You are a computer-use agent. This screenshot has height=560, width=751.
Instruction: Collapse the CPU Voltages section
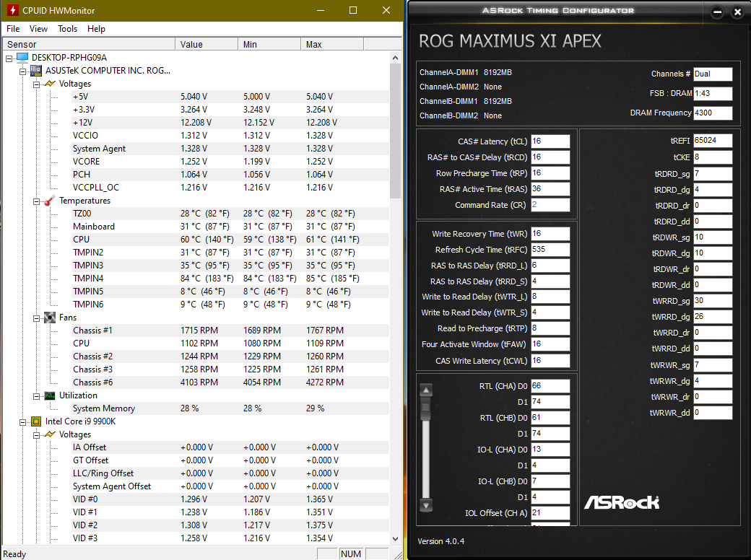[36, 435]
